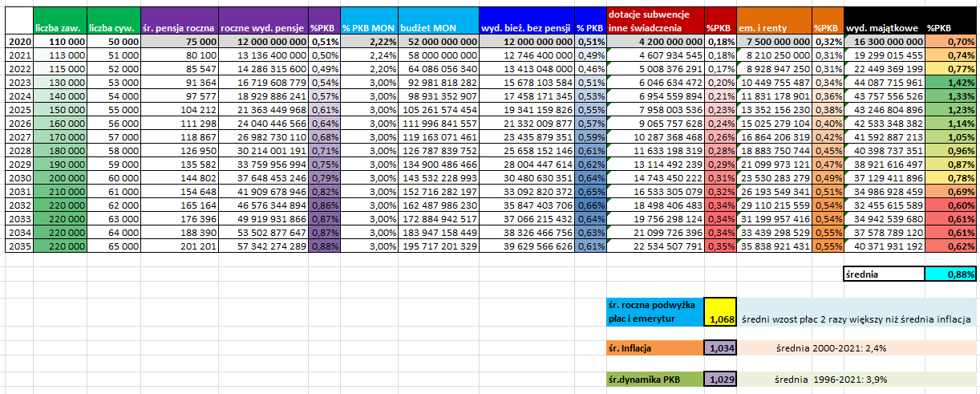Click the cell containing 40 371 931 192
The width and height of the screenshot is (980, 394).
(884, 246)
